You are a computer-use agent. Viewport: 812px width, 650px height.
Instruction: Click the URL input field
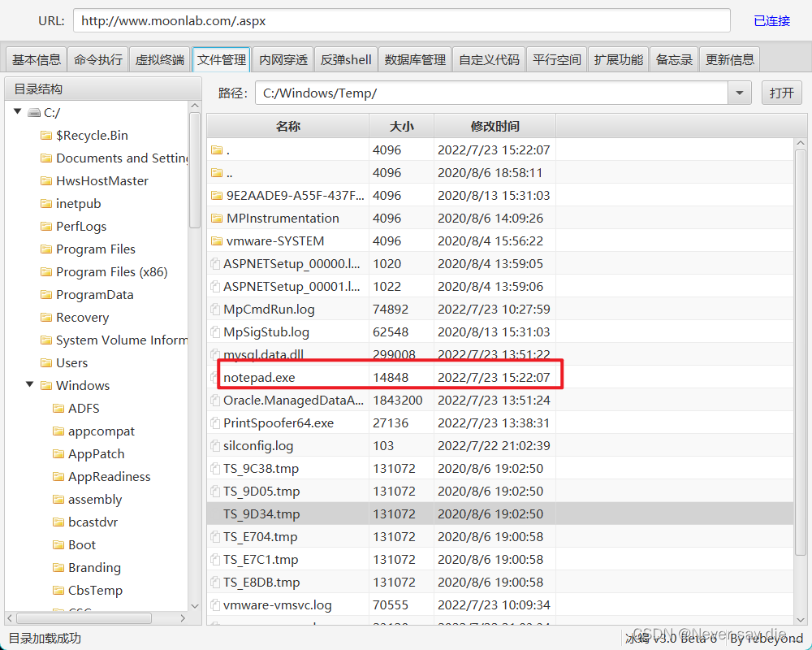point(401,21)
